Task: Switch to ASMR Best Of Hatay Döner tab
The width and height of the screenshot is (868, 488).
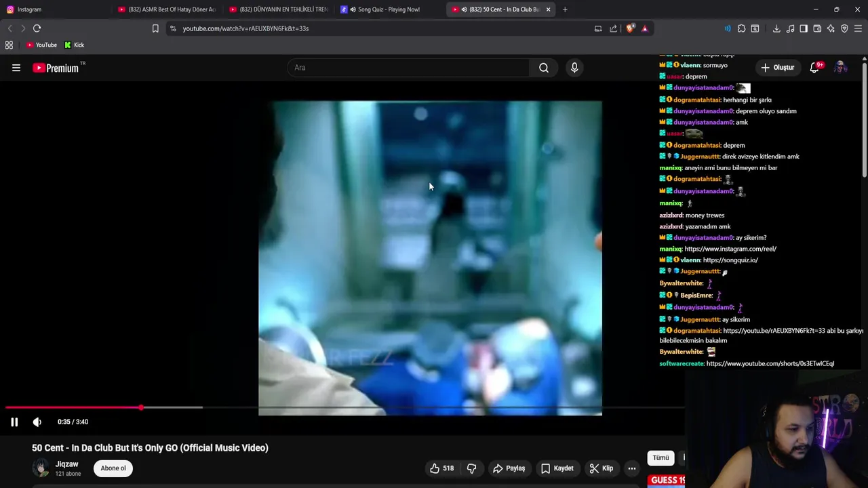Action: click(x=167, y=9)
